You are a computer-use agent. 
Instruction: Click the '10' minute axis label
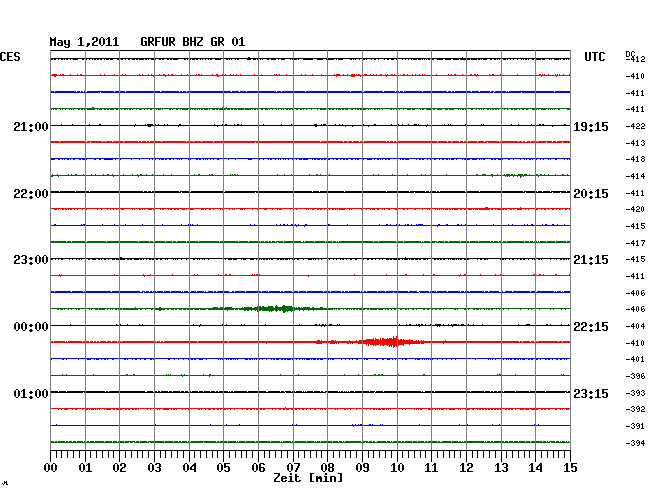pyautogui.click(x=397, y=468)
